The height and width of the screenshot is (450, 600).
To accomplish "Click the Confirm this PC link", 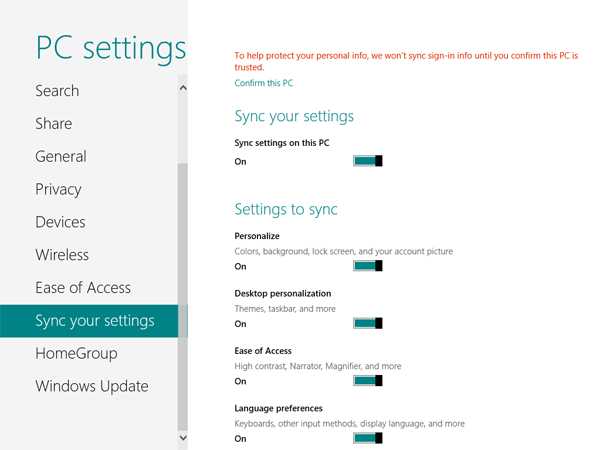I will pos(264,83).
